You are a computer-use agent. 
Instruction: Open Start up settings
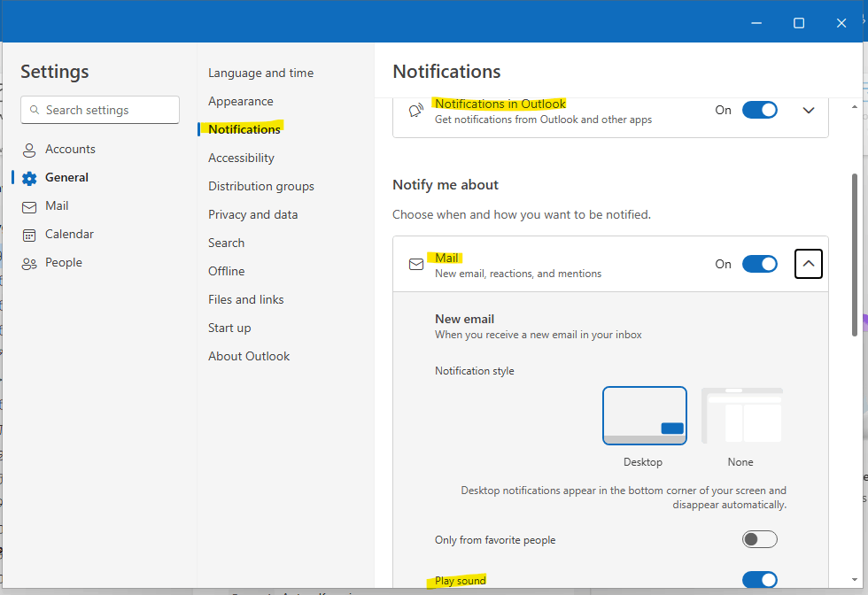tap(229, 328)
